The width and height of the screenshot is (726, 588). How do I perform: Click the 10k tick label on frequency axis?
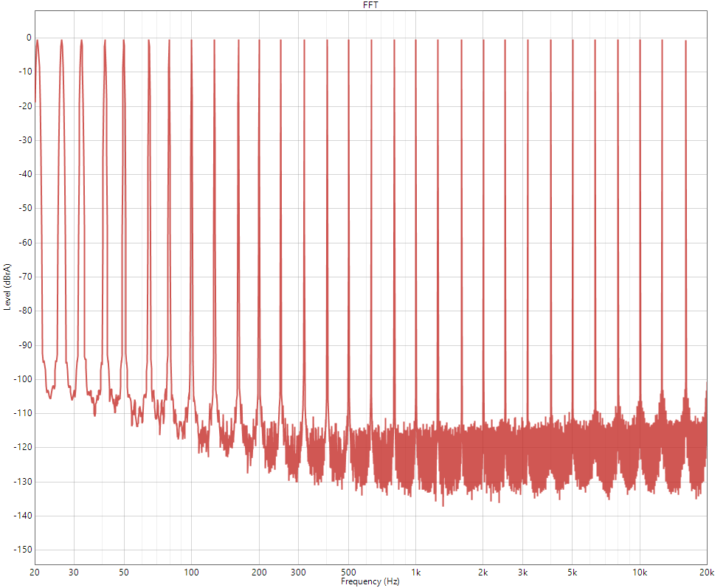pos(640,573)
